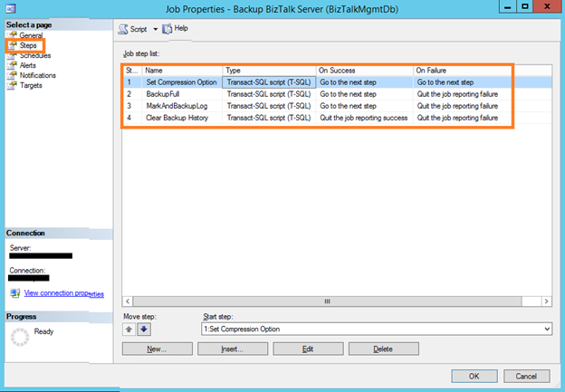
Task: Select the BackupFull step row
Action: (337, 94)
